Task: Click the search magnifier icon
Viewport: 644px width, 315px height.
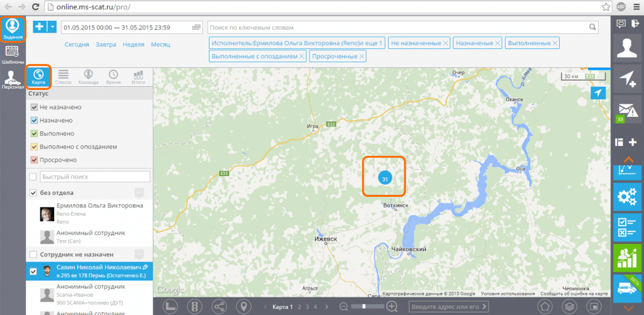Action: click(592, 28)
